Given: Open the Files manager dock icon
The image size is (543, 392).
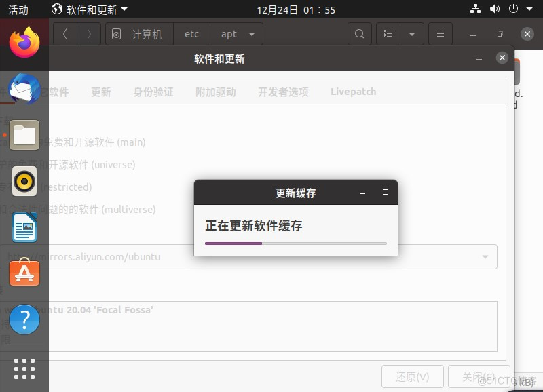Looking at the screenshot, I should (x=24, y=135).
